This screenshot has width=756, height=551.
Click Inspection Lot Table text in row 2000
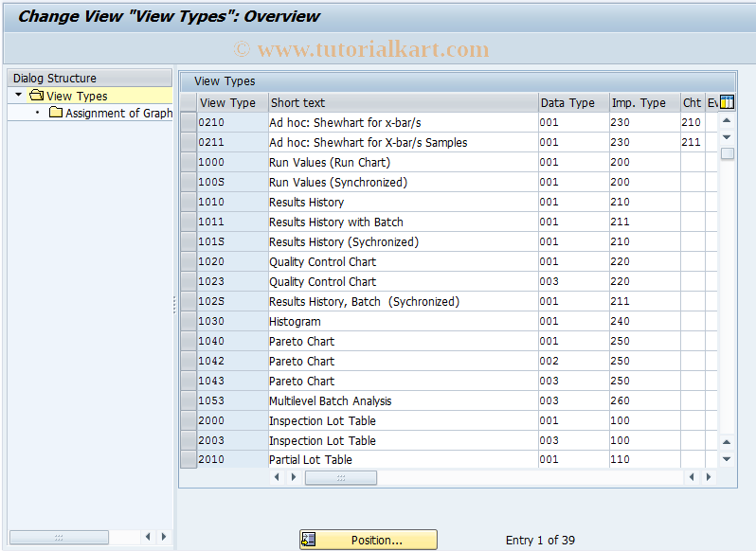322,420
